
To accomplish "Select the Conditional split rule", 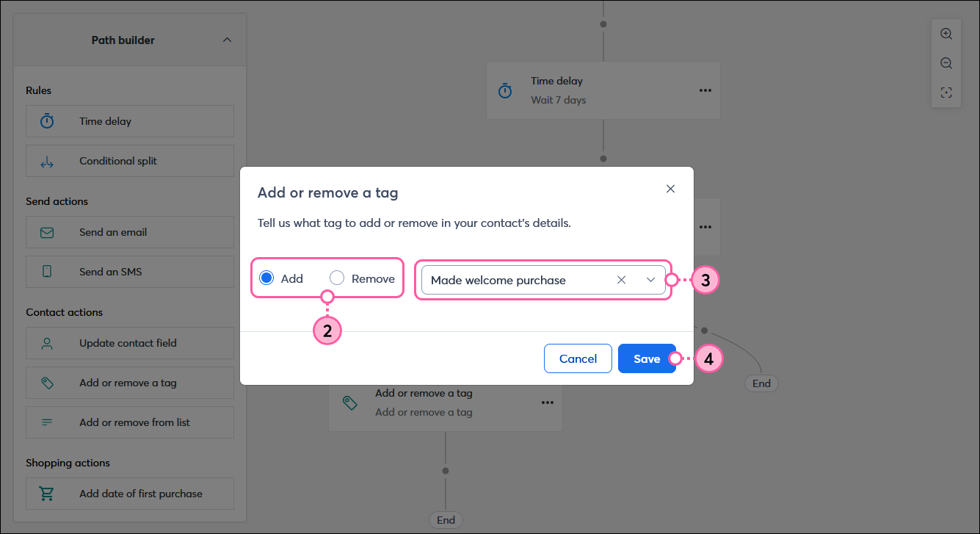I will click(129, 160).
